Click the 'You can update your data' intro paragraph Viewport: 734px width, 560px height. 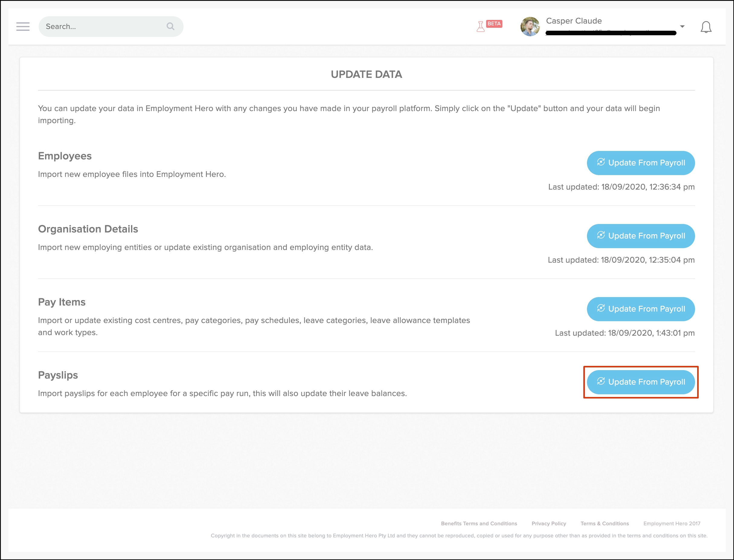tap(349, 114)
